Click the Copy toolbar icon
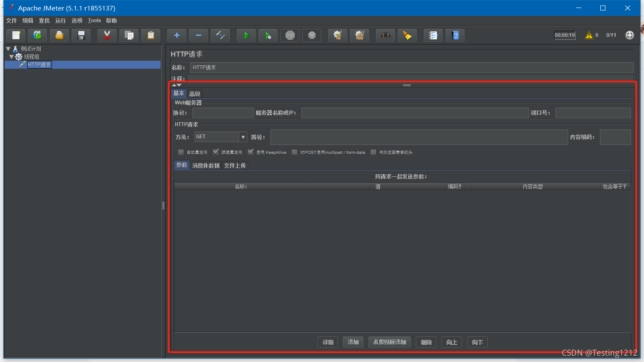 click(x=129, y=35)
